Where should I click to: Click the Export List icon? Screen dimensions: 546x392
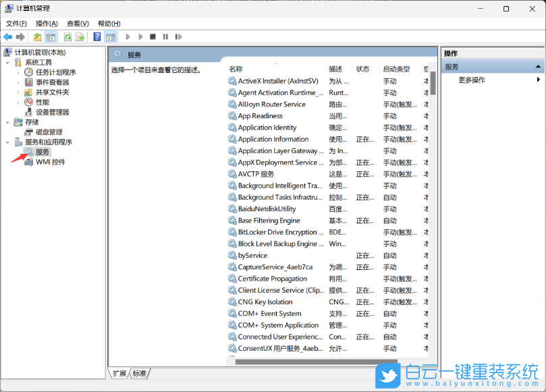point(78,37)
